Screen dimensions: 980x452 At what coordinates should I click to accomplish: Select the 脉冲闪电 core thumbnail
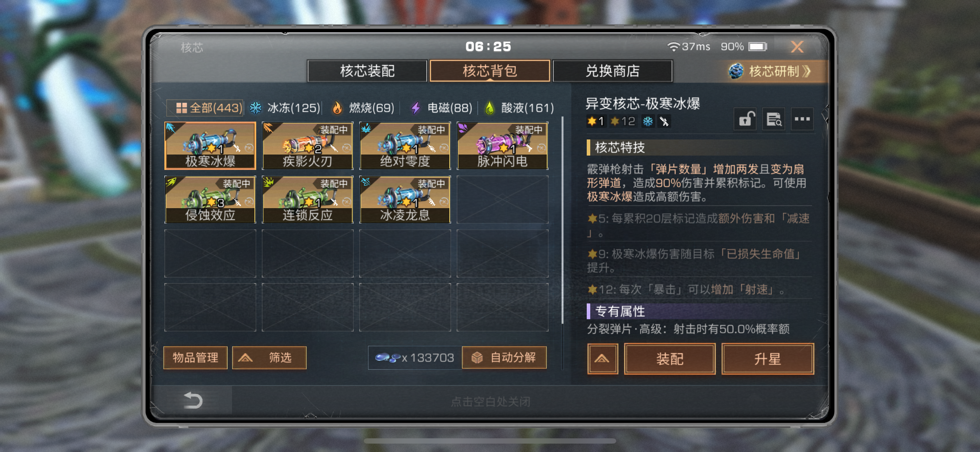503,146
